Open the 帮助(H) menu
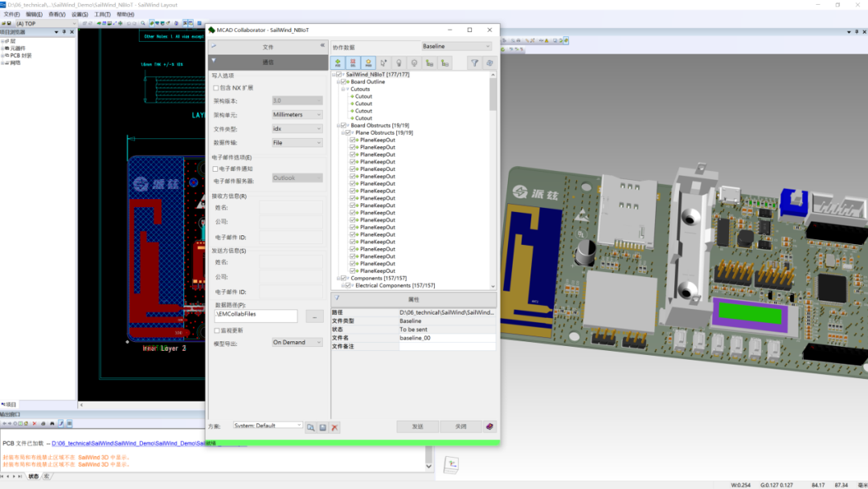Image resolution: width=868 pixels, height=489 pixels. [125, 14]
